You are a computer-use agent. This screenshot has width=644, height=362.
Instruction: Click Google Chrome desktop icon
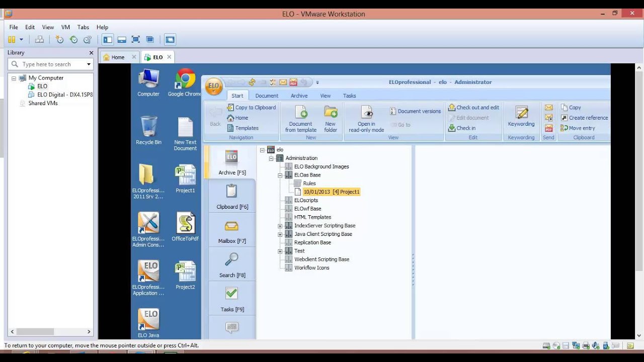point(185,83)
